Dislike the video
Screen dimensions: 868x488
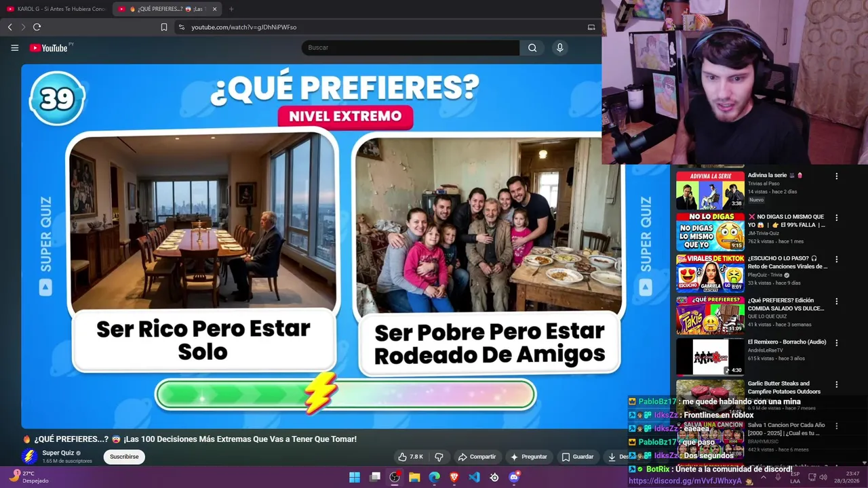point(439,457)
